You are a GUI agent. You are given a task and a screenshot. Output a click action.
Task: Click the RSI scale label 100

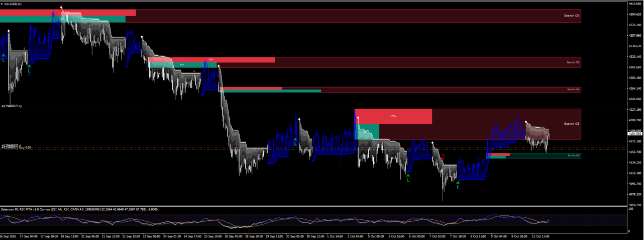[631, 209]
